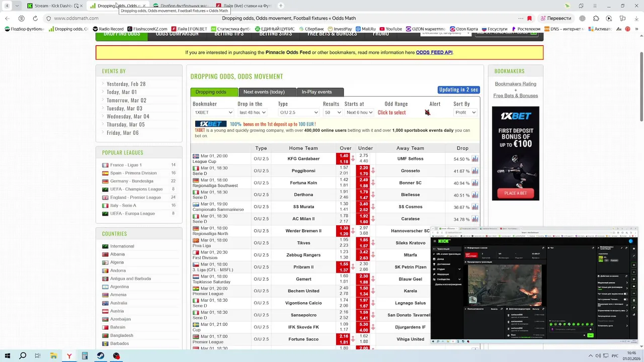Click Free Bets & Bonuses sidebar link
The width and height of the screenshot is (644, 362).
[515, 96]
